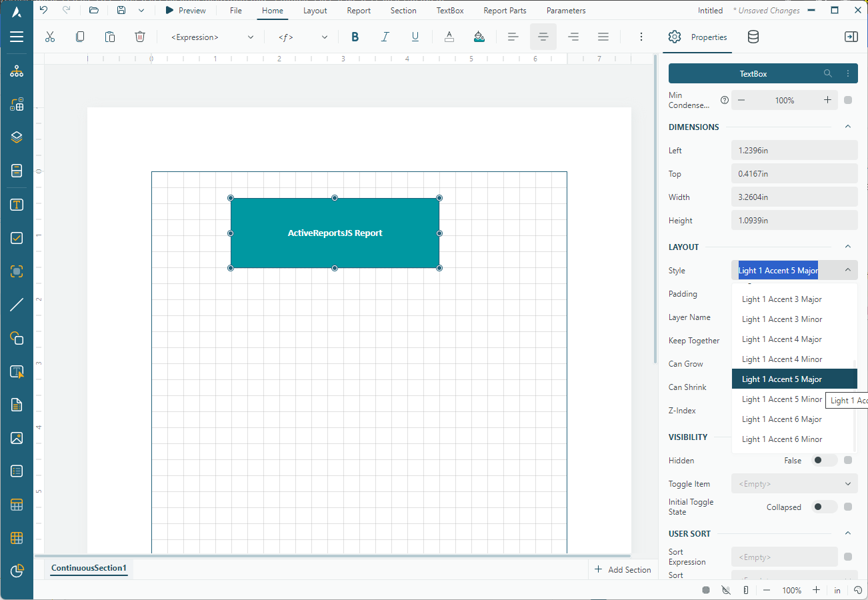This screenshot has width=868, height=600.
Task: Collapse the right side panel
Action: (x=851, y=37)
